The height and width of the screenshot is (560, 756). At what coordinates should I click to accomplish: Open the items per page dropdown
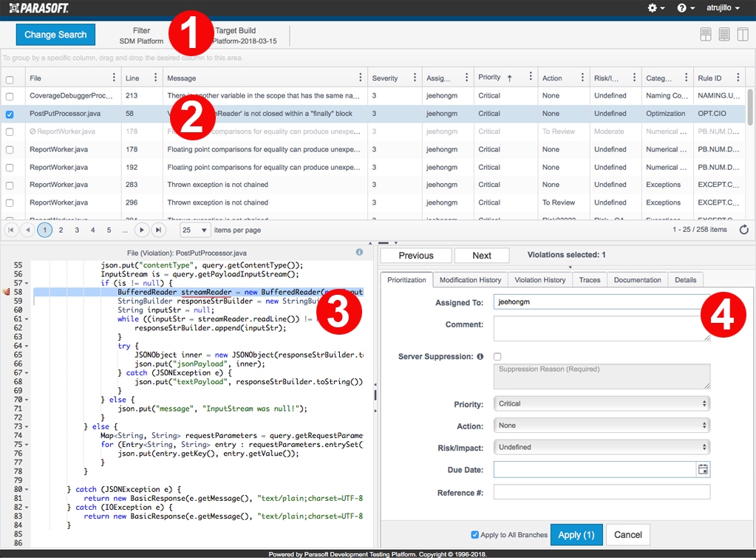click(x=195, y=230)
